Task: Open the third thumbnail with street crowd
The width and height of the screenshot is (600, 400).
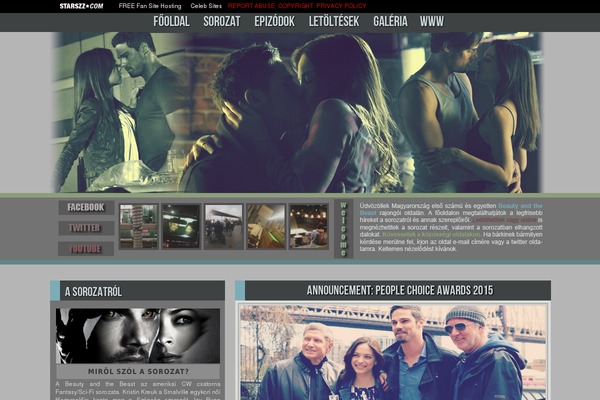Action: 223,227
